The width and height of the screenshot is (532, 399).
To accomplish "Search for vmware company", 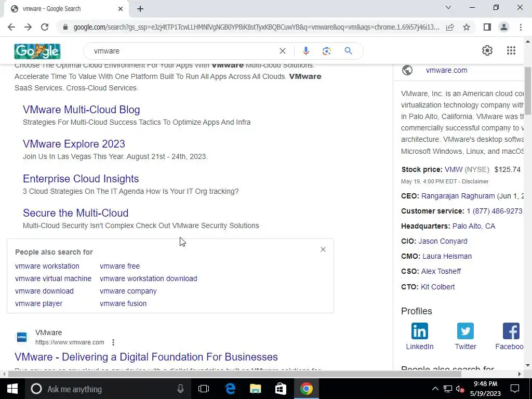I will click(x=128, y=291).
